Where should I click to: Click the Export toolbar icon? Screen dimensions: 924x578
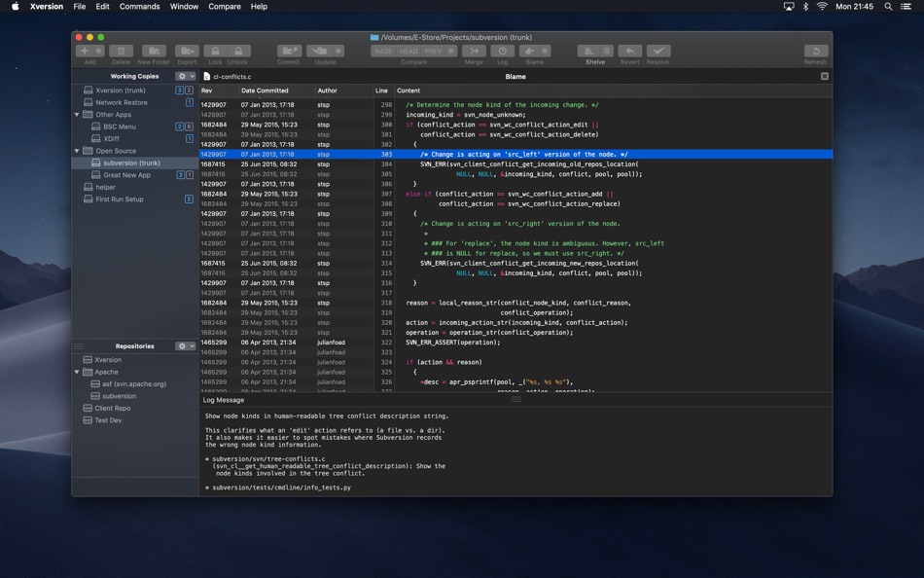[187, 51]
